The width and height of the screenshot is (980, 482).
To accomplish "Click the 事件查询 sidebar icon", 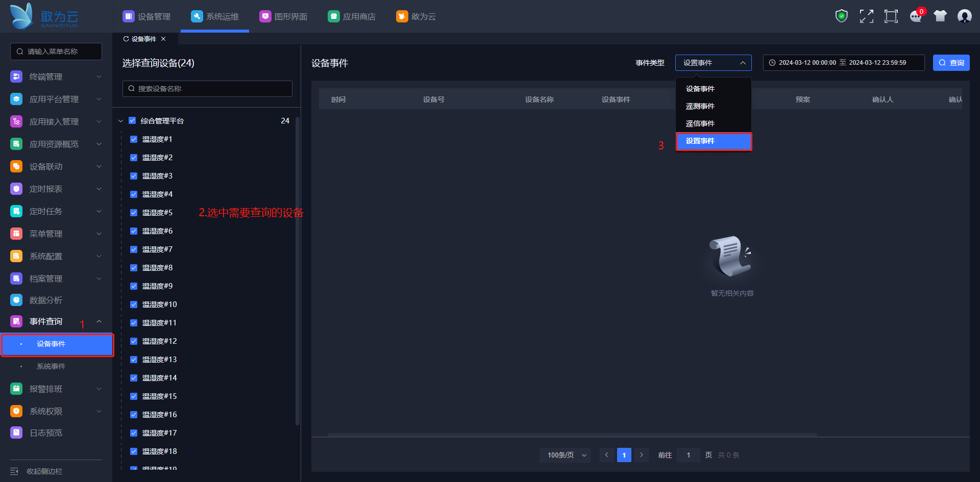I will click(x=16, y=321).
